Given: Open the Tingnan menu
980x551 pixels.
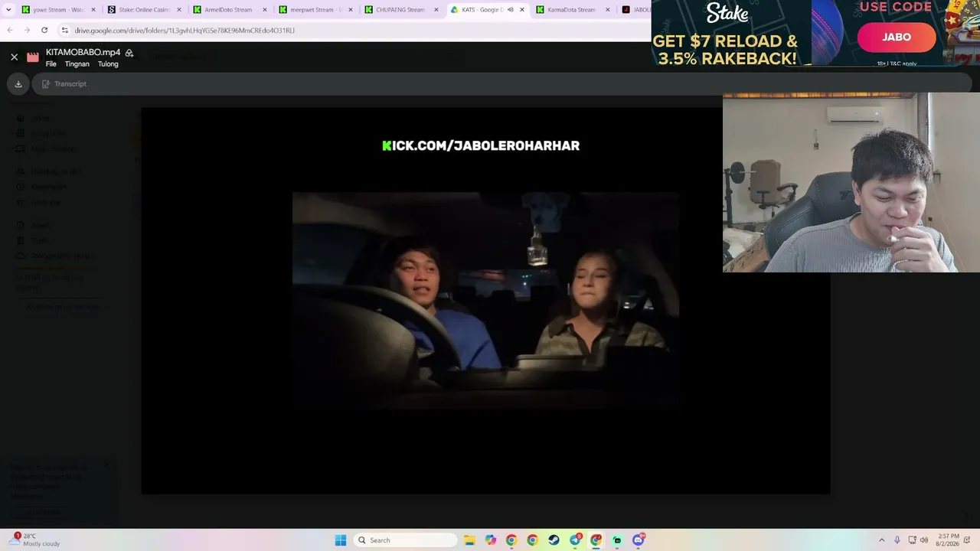Looking at the screenshot, I should (x=77, y=64).
